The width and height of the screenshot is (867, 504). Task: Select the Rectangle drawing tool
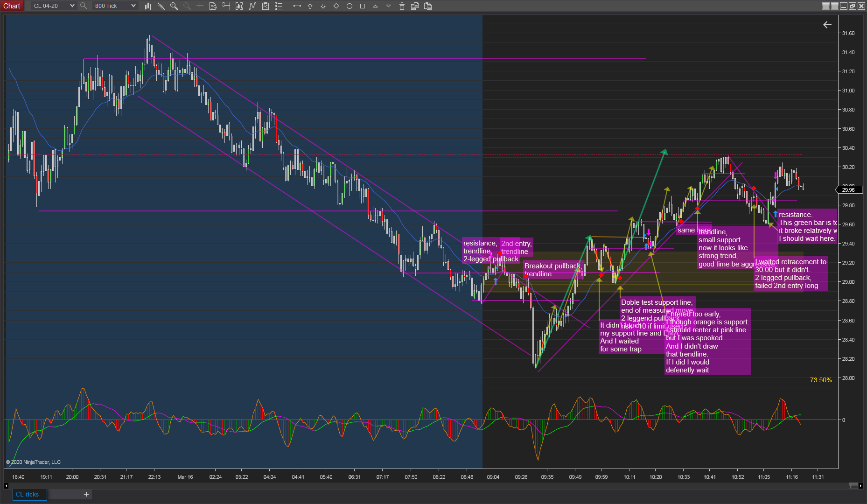tap(362, 6)
